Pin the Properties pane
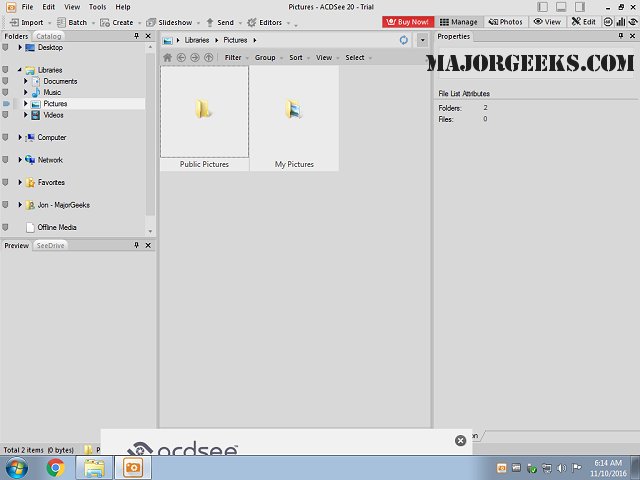 621,36
